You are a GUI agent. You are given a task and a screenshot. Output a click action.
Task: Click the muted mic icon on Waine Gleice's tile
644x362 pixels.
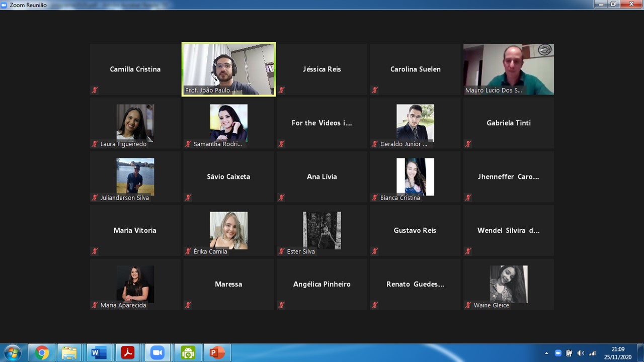pos(468,305)
